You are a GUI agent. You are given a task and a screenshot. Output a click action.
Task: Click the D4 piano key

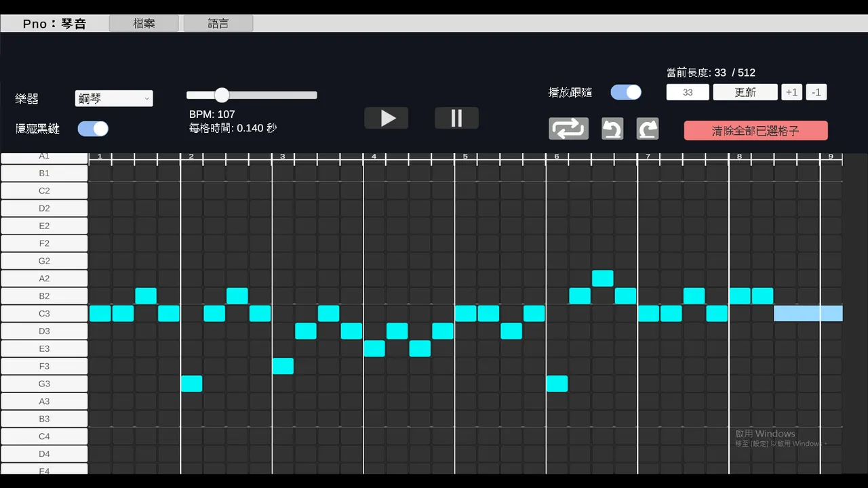(44, 454)
